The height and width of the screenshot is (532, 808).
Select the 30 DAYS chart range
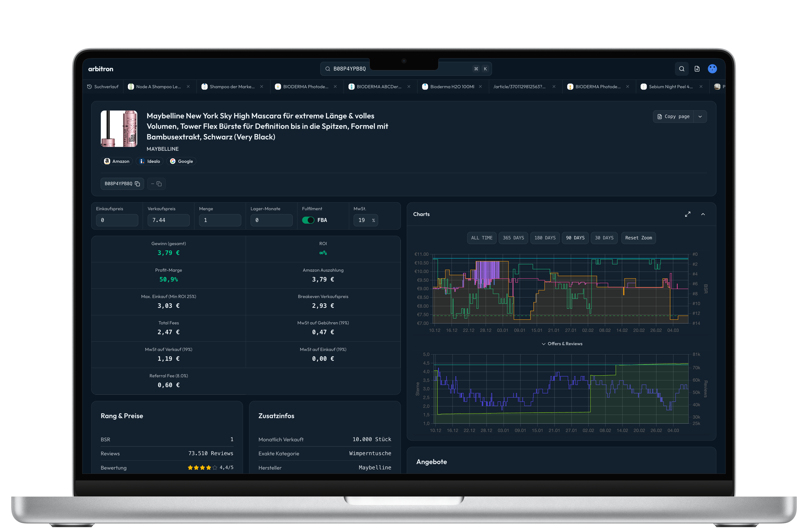point(604,238)
